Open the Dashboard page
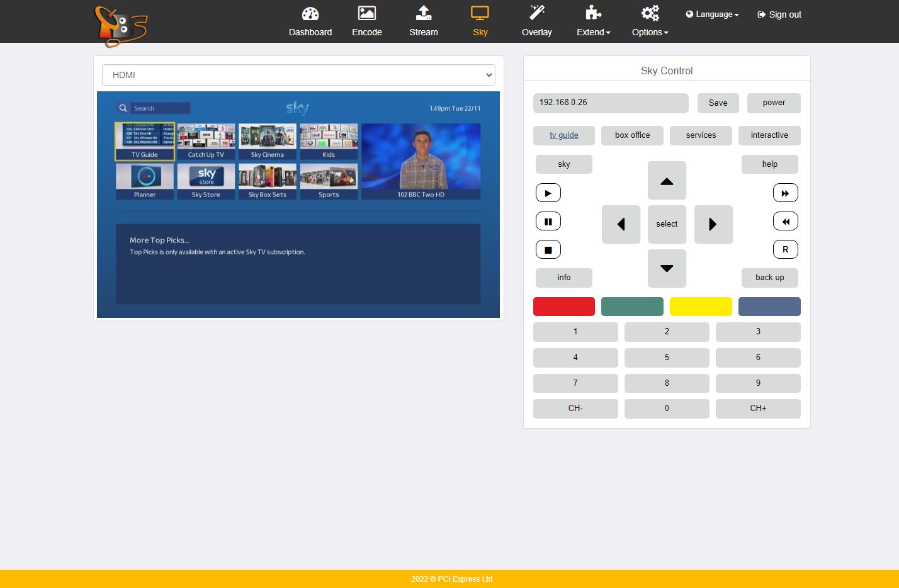Image resolution: width=899 pixels, height=588 pixels. click(310, 21)
